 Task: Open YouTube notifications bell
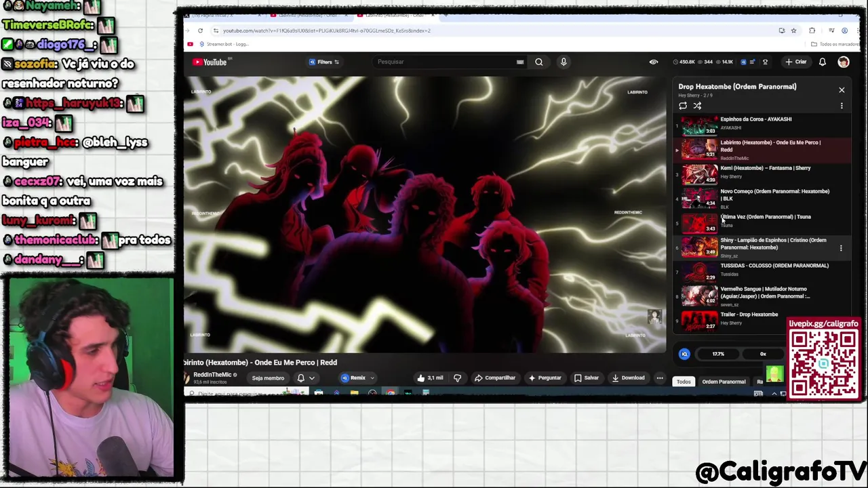coord(823,62)
